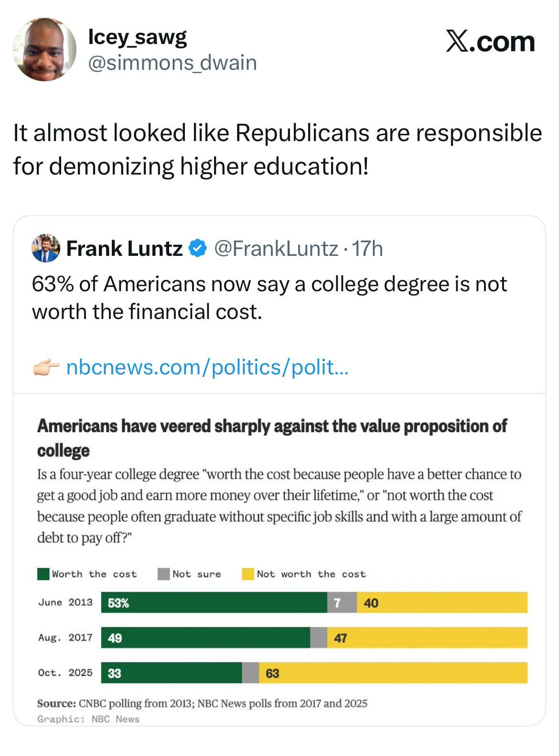Click quoted tweet text about 63% of Americans

tap(269, 297)
